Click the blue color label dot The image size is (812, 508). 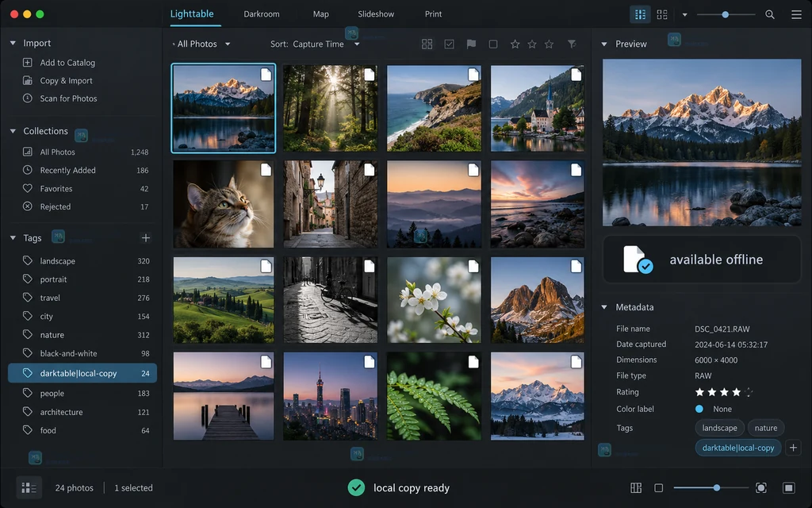[699, 409]
